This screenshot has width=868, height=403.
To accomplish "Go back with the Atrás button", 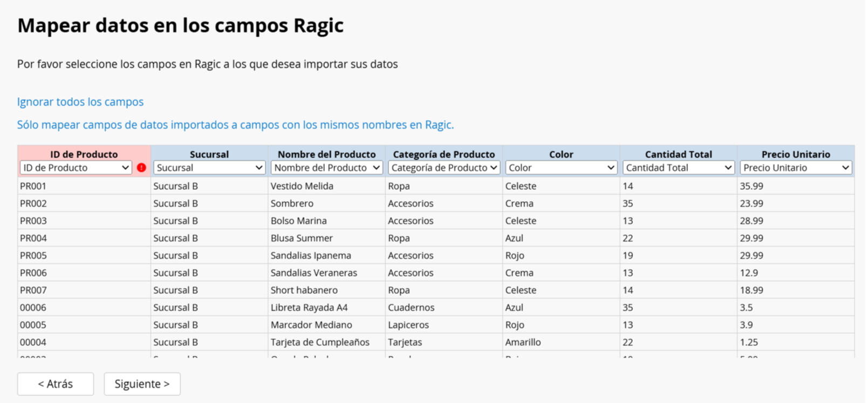I will coord(56,384).
